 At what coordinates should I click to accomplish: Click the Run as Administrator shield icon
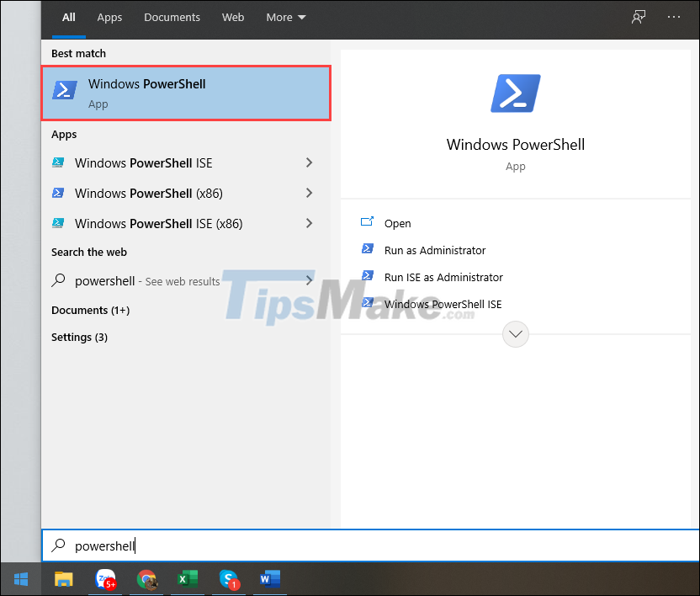click(x=368, y=249)
